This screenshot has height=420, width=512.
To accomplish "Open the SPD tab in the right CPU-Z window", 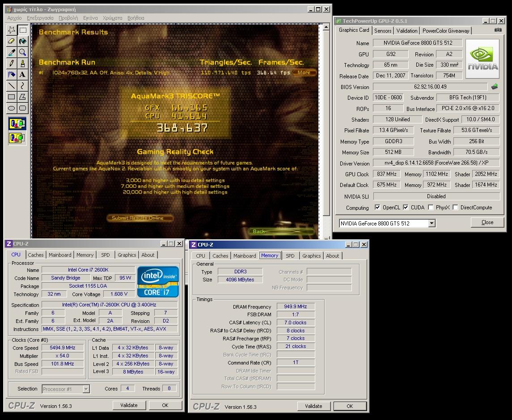I will tap(290, 256).
